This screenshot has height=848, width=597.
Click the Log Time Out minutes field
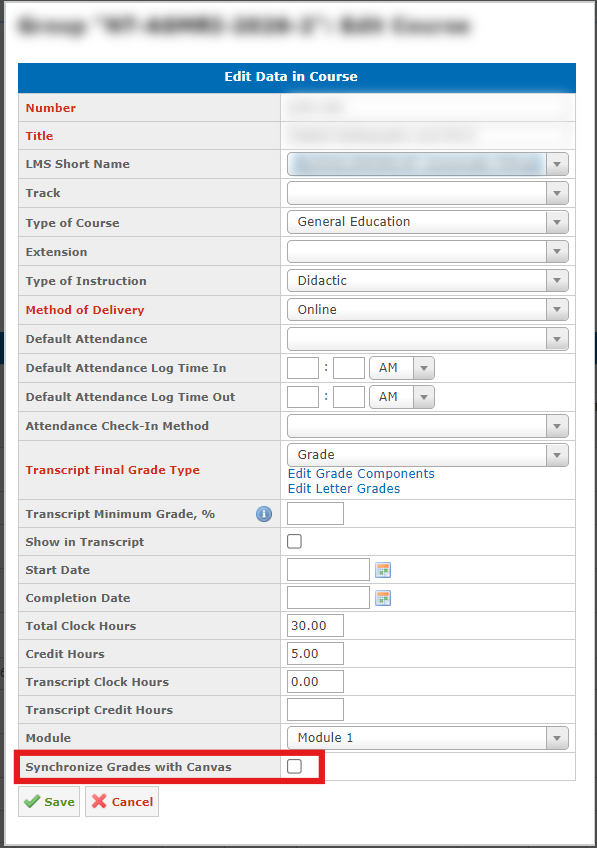click(x=349, y=397)
